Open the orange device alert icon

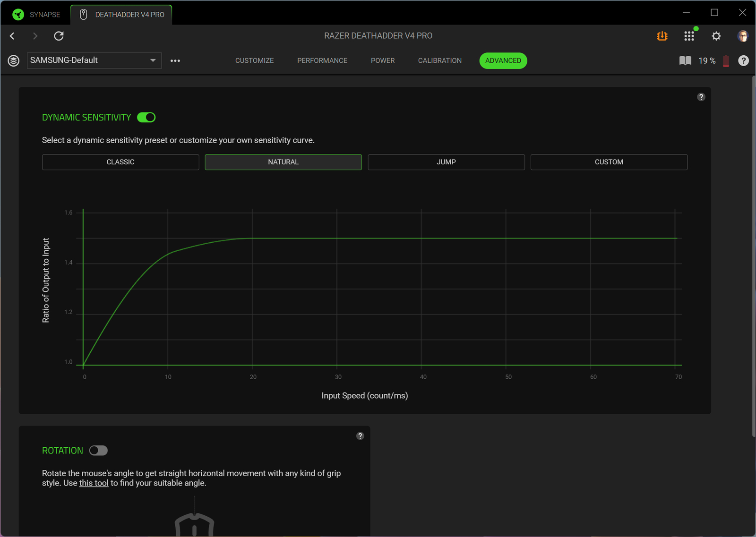click(662, 36)
